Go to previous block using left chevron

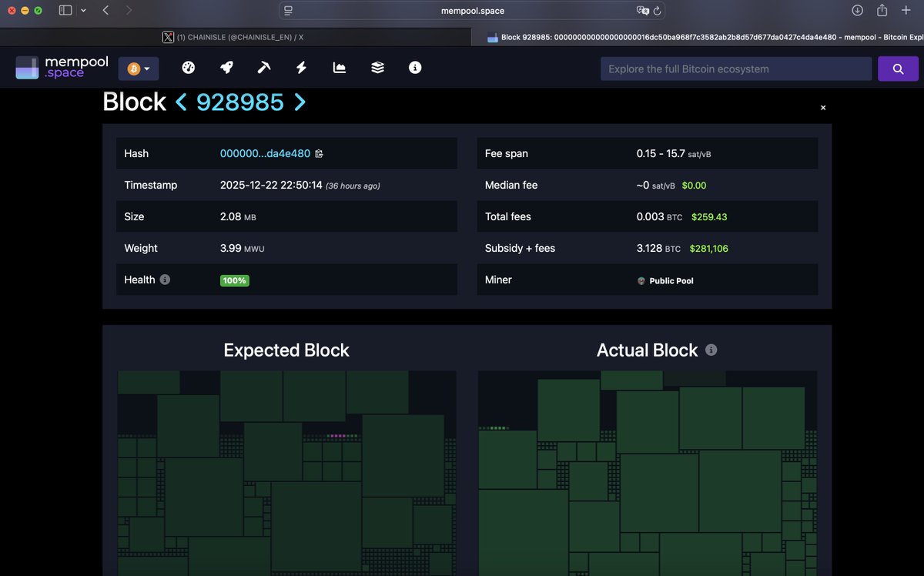(x=180, y=102)
